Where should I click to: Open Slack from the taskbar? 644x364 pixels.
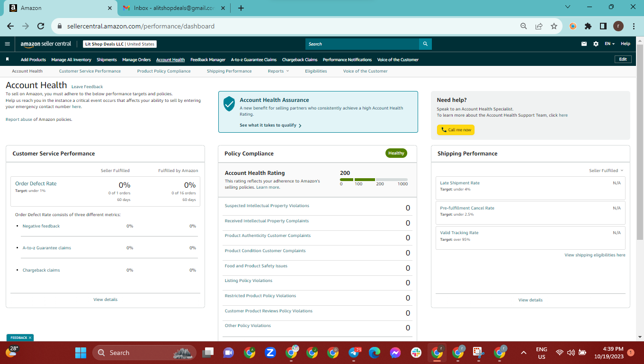[416, 353]
